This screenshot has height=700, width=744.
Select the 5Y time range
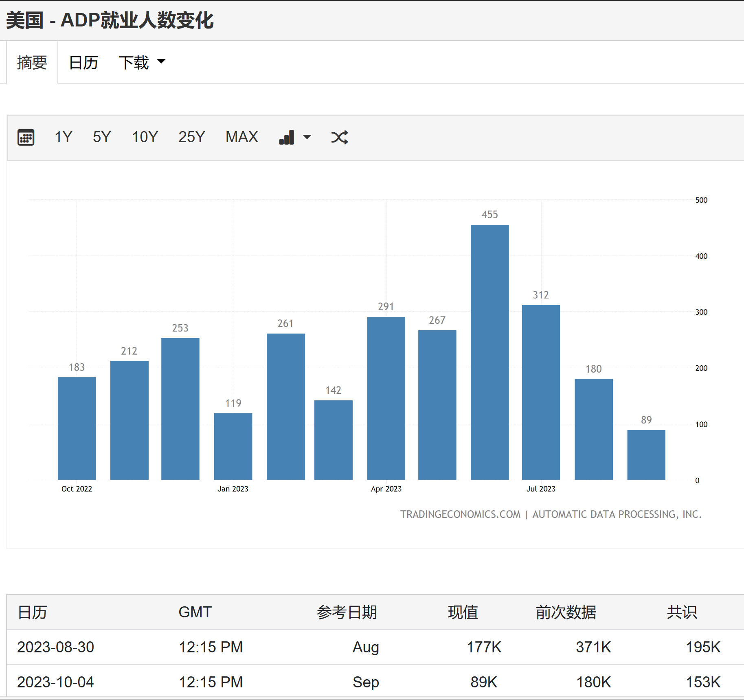pos(101,137)
